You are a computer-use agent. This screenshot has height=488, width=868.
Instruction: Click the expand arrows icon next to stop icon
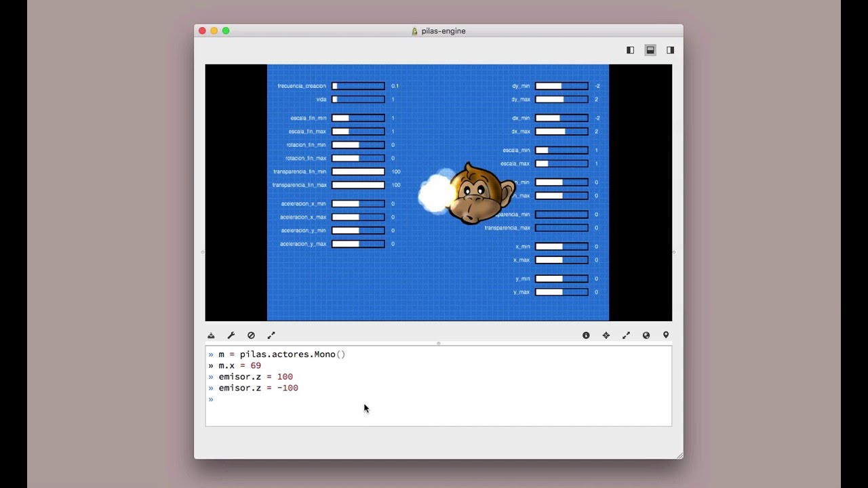coord(271,335)
